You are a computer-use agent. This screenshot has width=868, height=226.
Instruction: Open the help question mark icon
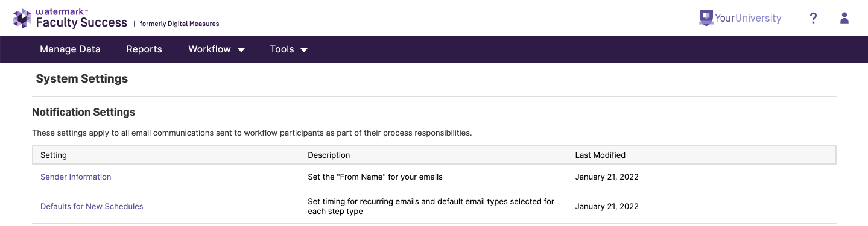coord(813,18)
